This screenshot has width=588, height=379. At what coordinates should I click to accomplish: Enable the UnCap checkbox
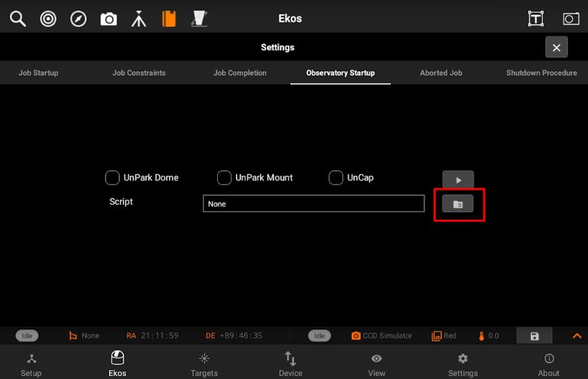tap(336, 177)
